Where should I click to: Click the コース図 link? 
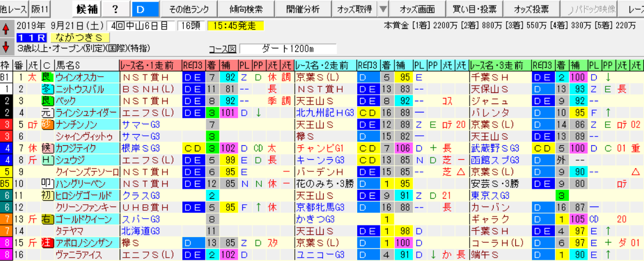click(x=223, y=49)
